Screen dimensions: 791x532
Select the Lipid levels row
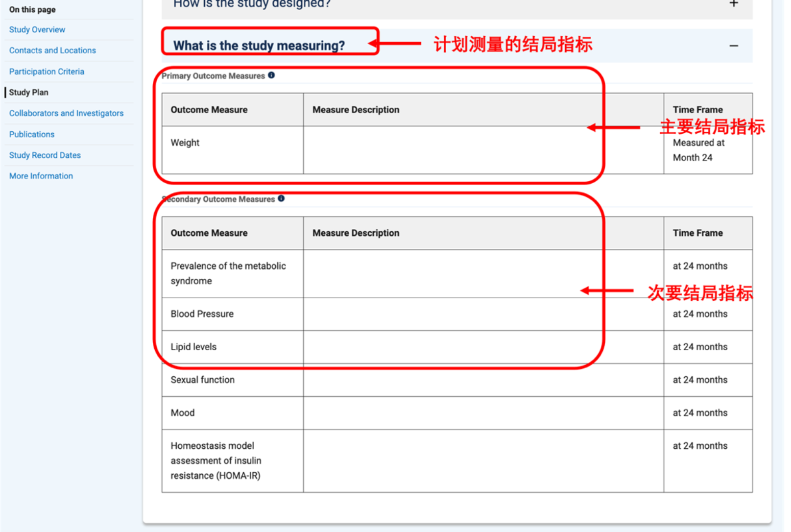tap(193, 347)
